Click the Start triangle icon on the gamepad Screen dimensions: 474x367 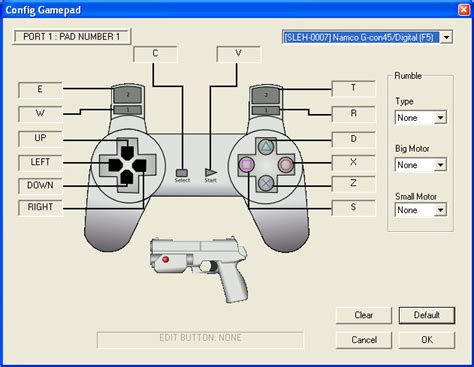211,172
